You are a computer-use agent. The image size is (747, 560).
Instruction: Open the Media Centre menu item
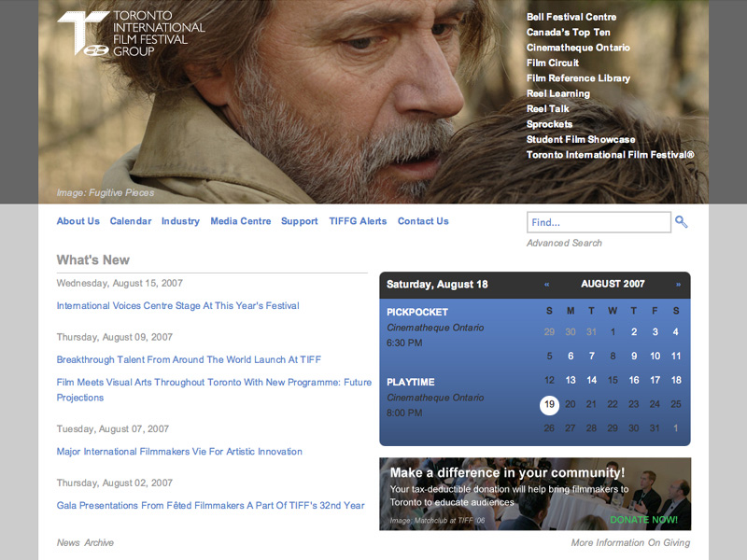click(240, 221)
